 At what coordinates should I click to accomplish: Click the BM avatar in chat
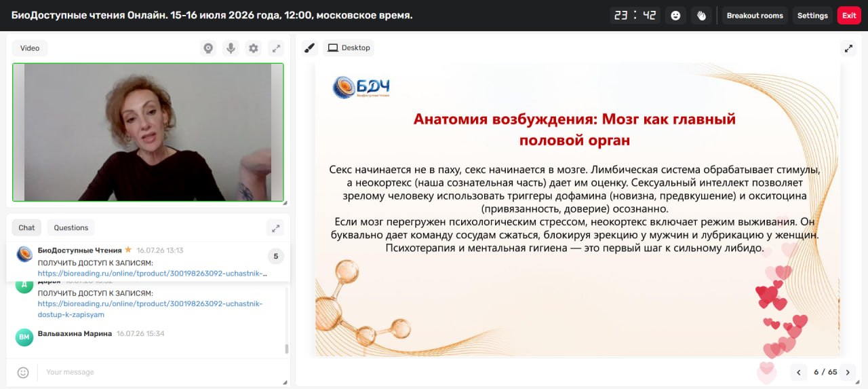(x=24, y=337)
